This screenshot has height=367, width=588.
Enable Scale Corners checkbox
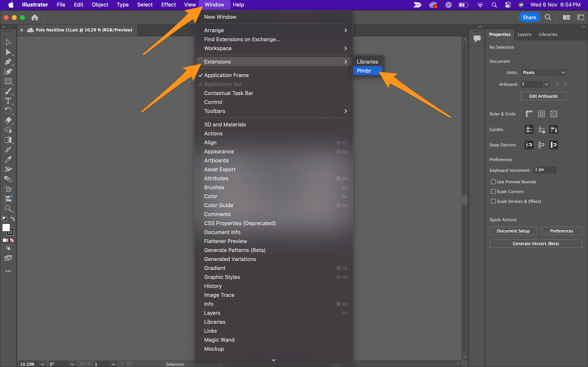click(493, 191)
